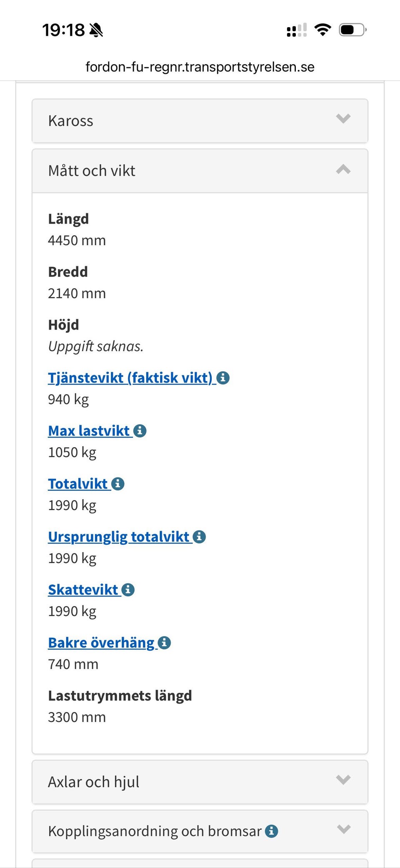Click the Bakre överhäng link
The width and height of the screenshot is (400, 868).
pyautogui.click(x=101, y=643)
